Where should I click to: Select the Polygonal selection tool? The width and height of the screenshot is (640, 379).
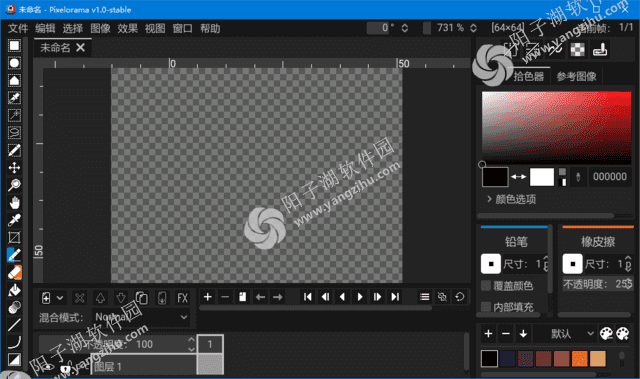pos(14,81)
